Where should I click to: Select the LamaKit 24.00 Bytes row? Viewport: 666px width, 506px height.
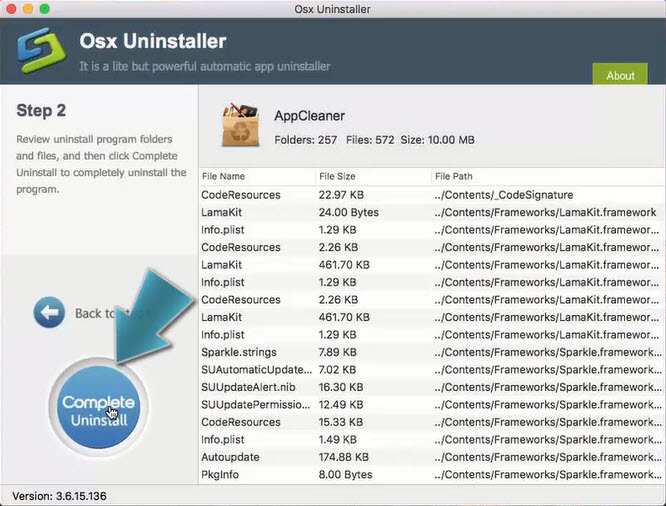tap(432, 212)
